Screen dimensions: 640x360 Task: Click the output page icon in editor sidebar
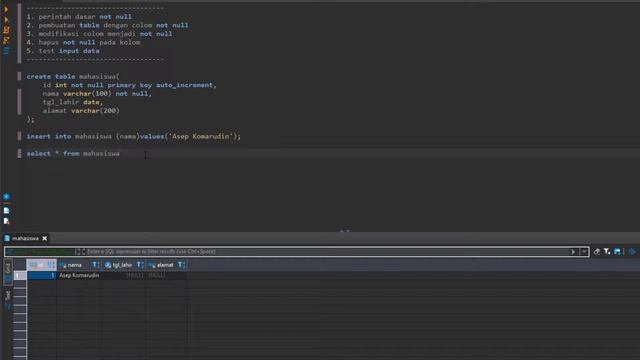pos(6,211)
